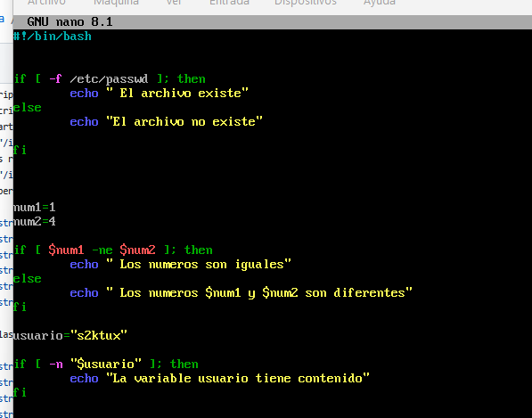532x418 pixels.
Task: Click the quoted "$usuario" in the condition
Action: pyautogui.click(x=106, y=364)
